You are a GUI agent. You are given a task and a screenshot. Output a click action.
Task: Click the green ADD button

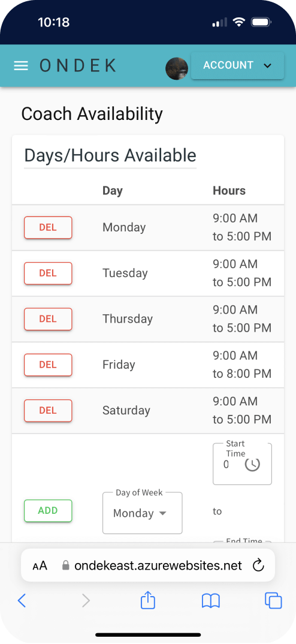pyautogui.click(x=48, y=511)
